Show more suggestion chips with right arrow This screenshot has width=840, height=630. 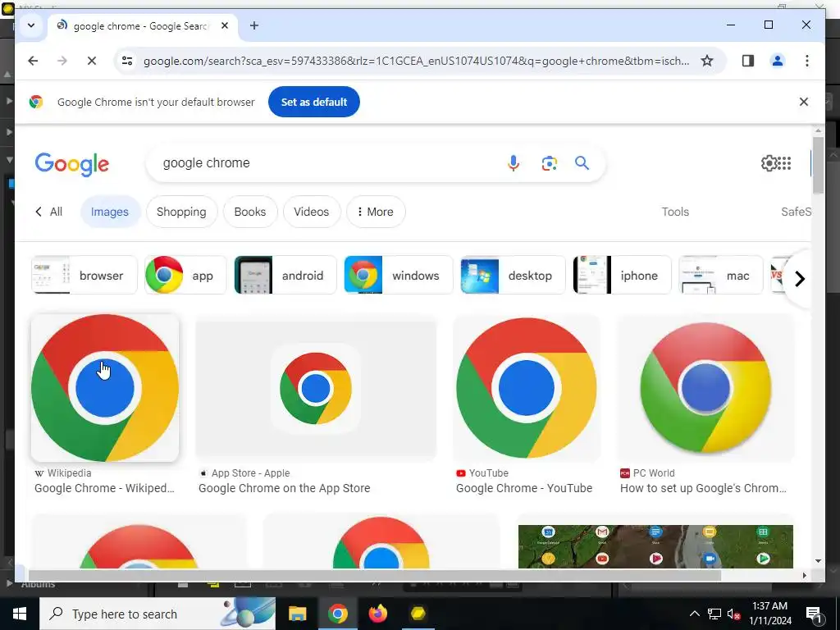pyautogui.click(x=800, y=279)
